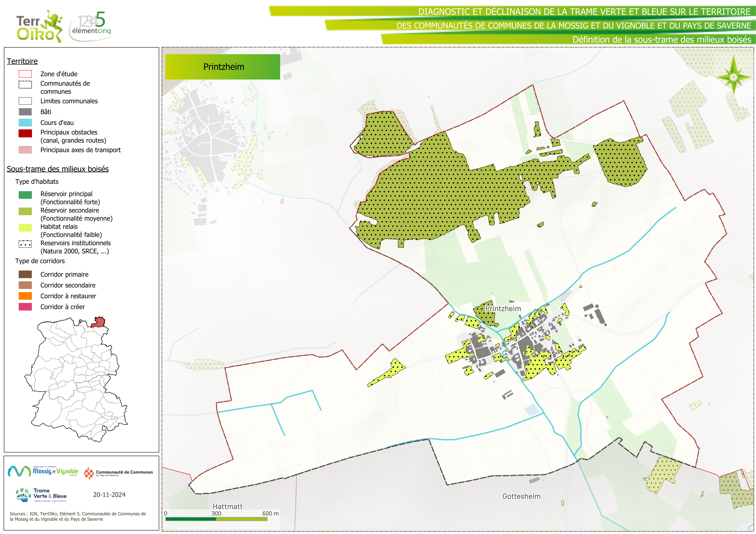Screen dimensions: 756x534
Task: Click the Corridor à créer pink swatch
Action: point(25,307)
